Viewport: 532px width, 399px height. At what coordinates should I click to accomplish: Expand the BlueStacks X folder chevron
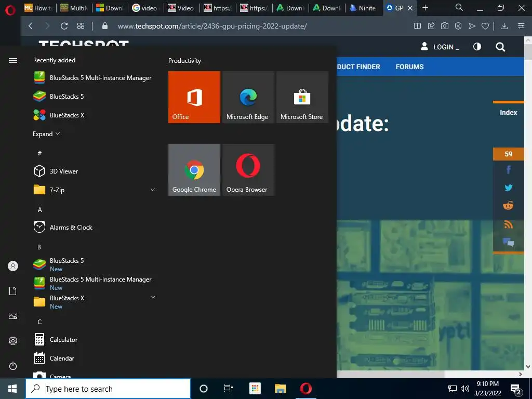click(x=153, y=297)
